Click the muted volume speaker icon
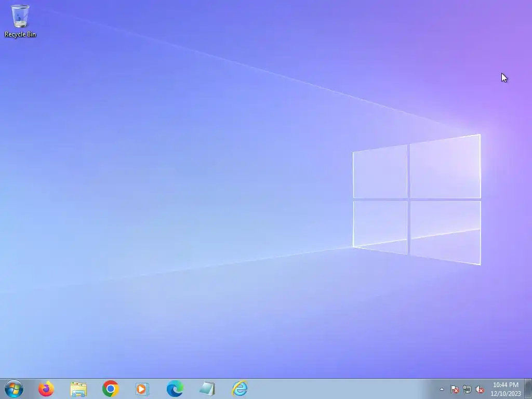This screenshot has height=399, width=532. (480, 390)
